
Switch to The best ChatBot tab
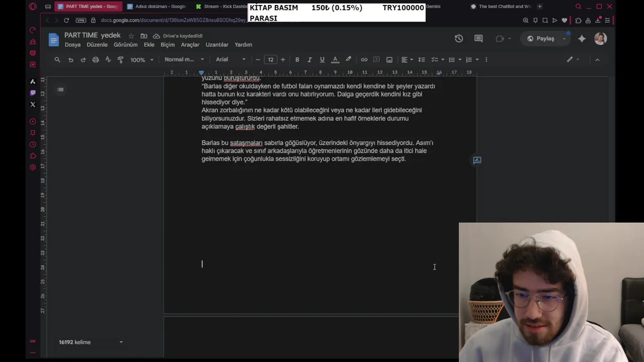501,7
